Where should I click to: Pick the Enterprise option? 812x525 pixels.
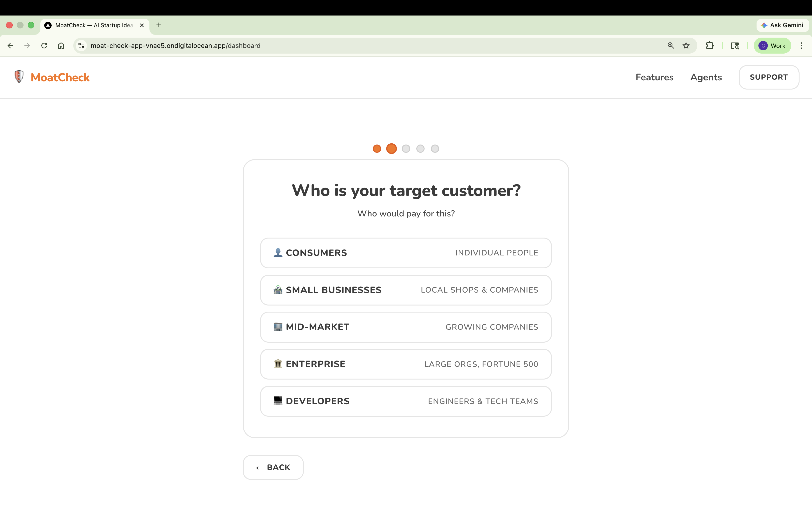406,364
